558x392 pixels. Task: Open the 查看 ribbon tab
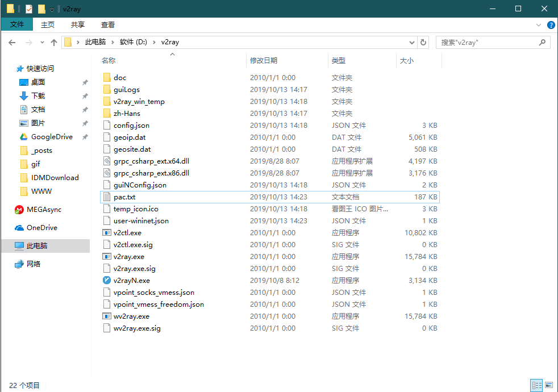(x=108, y=24)
